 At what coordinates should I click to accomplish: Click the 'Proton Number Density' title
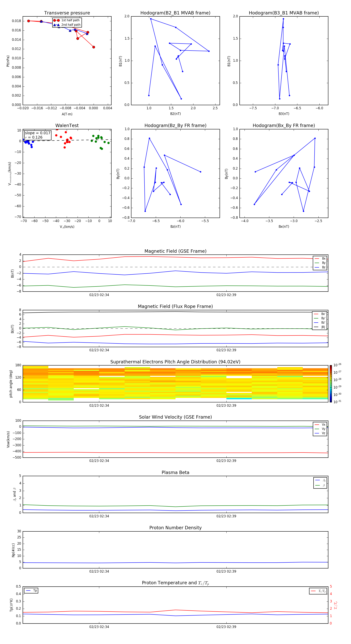pyautogui.click(x=175, y=528)
